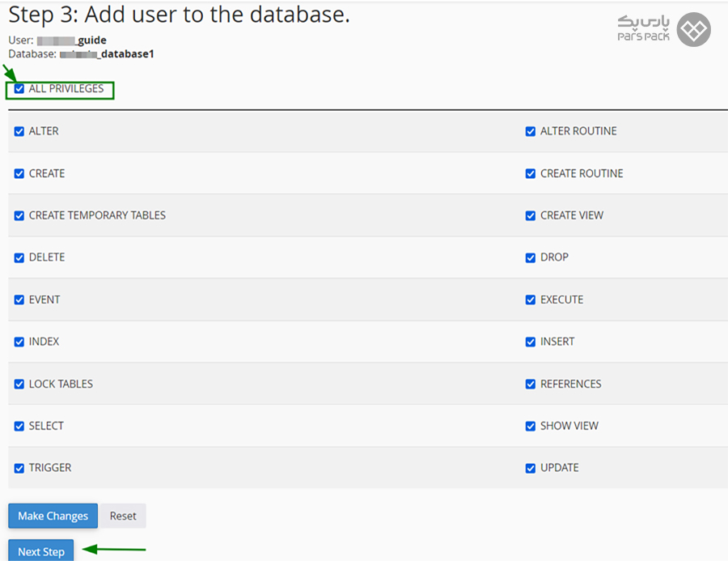Toggle the CREATE VIEW checkbox
This screenshot has width=728, height=561.
pyautogui.click(x=530, y=215)
